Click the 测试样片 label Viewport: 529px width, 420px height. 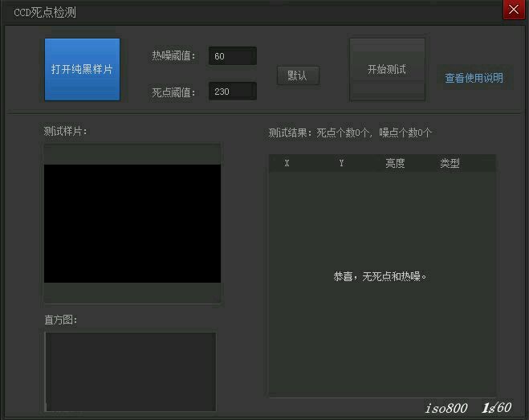coord(66,131)
